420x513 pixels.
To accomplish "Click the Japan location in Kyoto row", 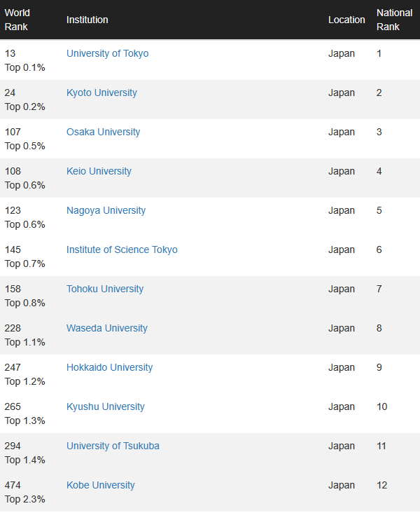I will [342, 93].
